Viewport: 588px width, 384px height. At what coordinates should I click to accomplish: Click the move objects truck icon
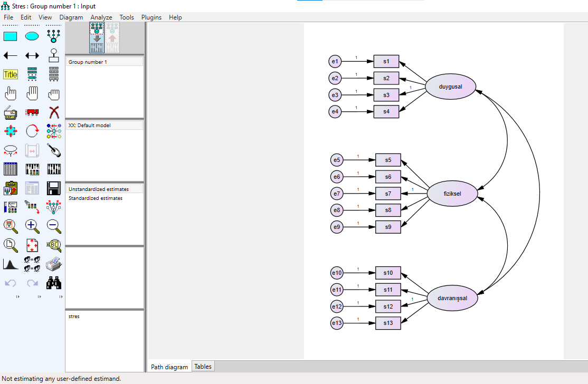(x=32, y=112)
